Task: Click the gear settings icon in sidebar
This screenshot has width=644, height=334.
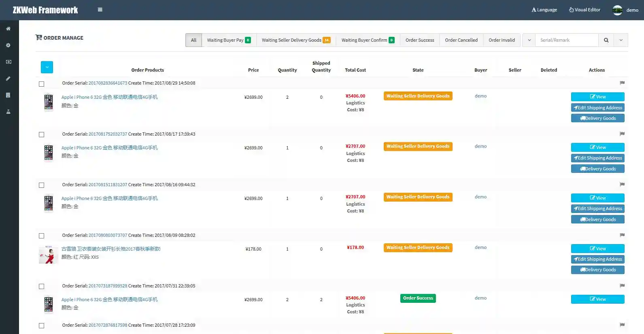Action: [8, 45]
